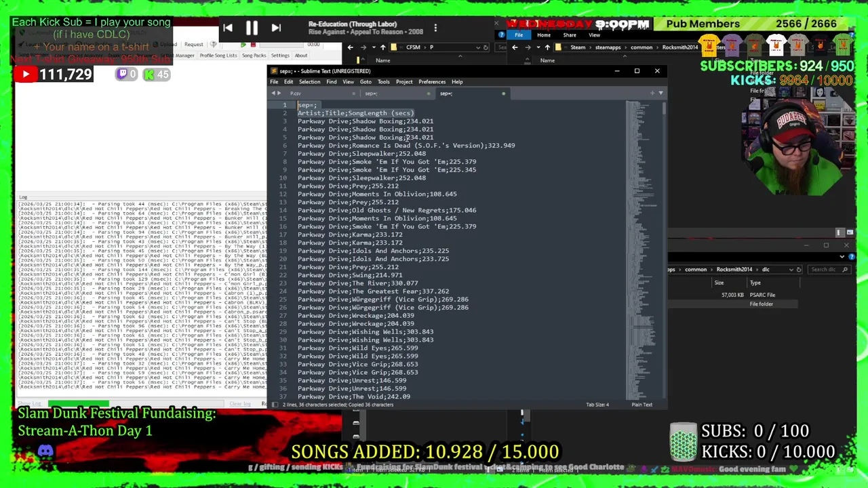Go back in Rocksmith2014 Explorer window
Image resolution: width=868 pixels, height=488 pixels.
coord(515,47)
